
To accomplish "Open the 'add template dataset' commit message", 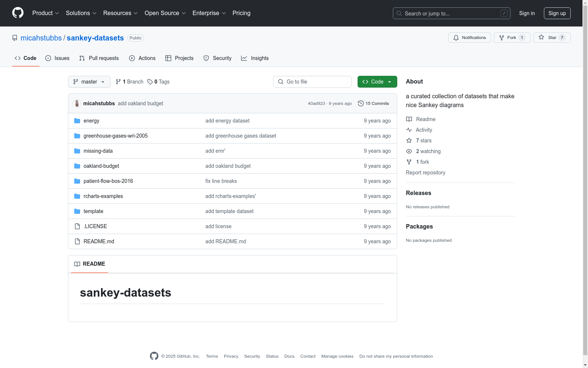I will (229, 211).
